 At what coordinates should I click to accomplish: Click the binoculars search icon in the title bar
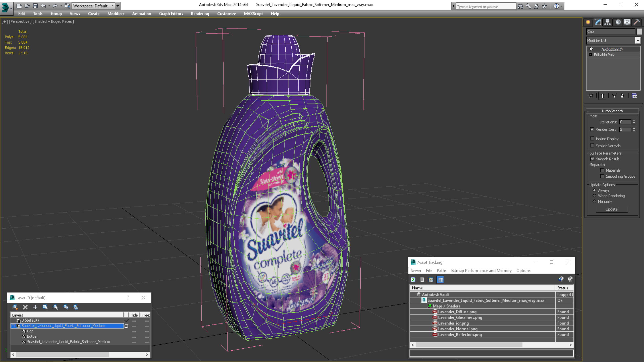pos(520,6)
